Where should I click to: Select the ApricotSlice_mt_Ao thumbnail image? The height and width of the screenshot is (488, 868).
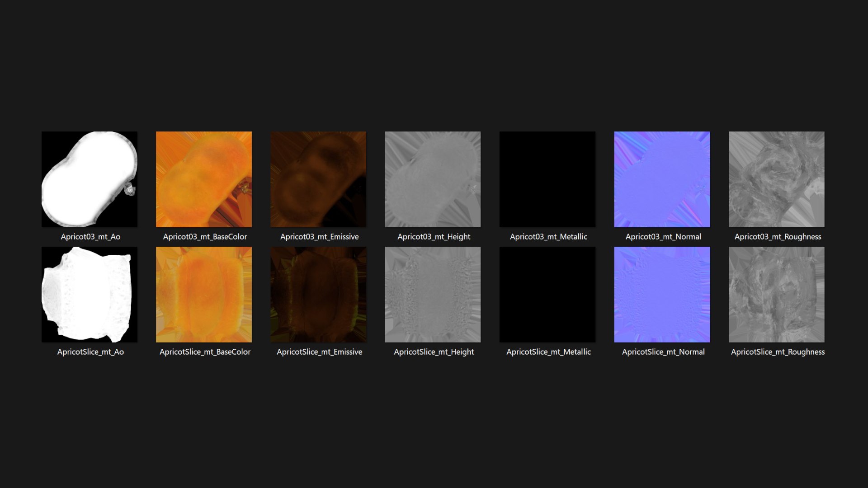[90, 295]
